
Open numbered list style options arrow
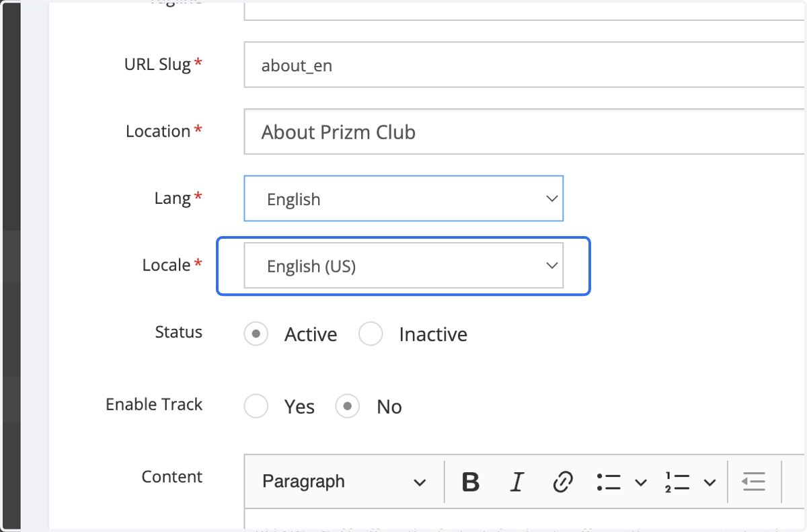pos(709,482)
